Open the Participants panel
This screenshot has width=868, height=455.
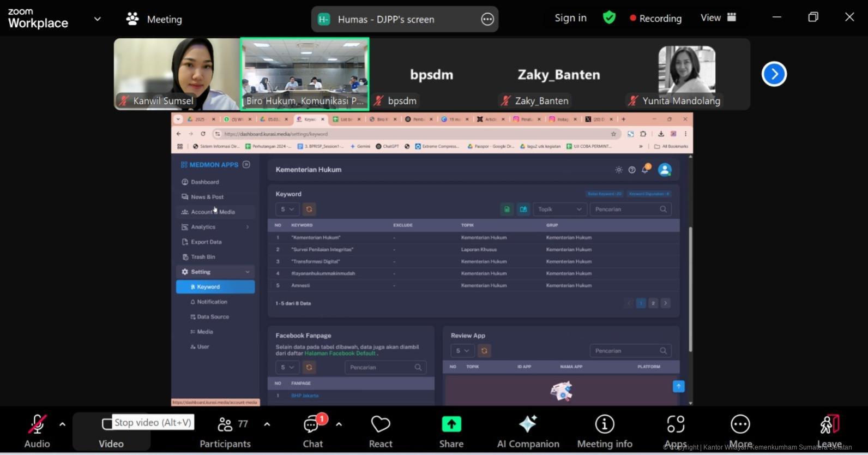225,432
